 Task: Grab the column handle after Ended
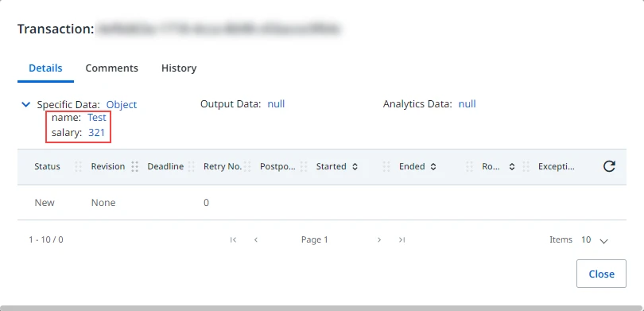469,166
